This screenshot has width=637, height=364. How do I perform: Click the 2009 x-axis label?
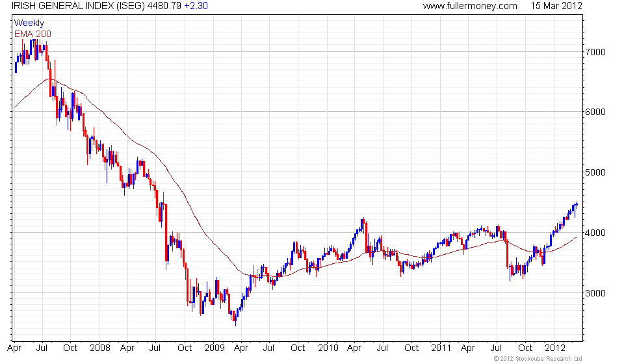coord(214,348)
